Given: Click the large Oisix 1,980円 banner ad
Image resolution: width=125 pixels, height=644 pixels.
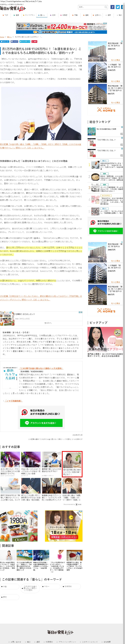Looking at the screenshot, I should click(x=19, y=526).
